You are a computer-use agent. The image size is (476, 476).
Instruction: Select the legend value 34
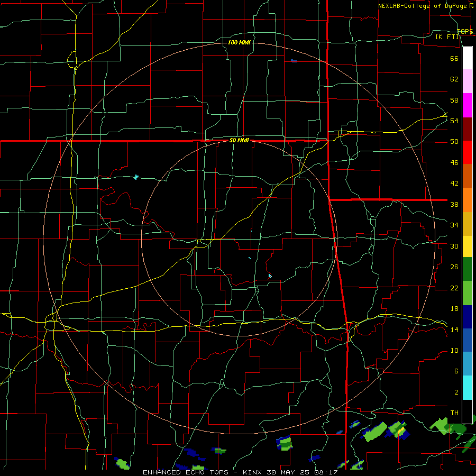click(x=454, y=225)
